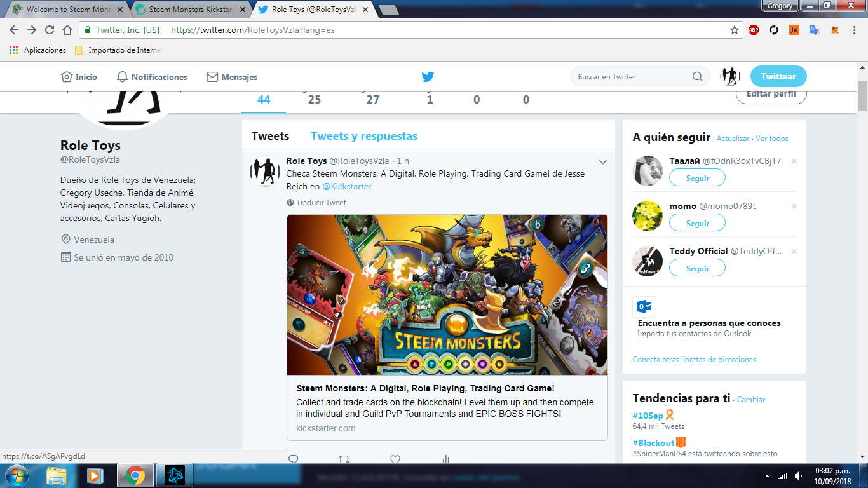
Task: Click the Outlook contacts icon
Action: click(644, 307)
